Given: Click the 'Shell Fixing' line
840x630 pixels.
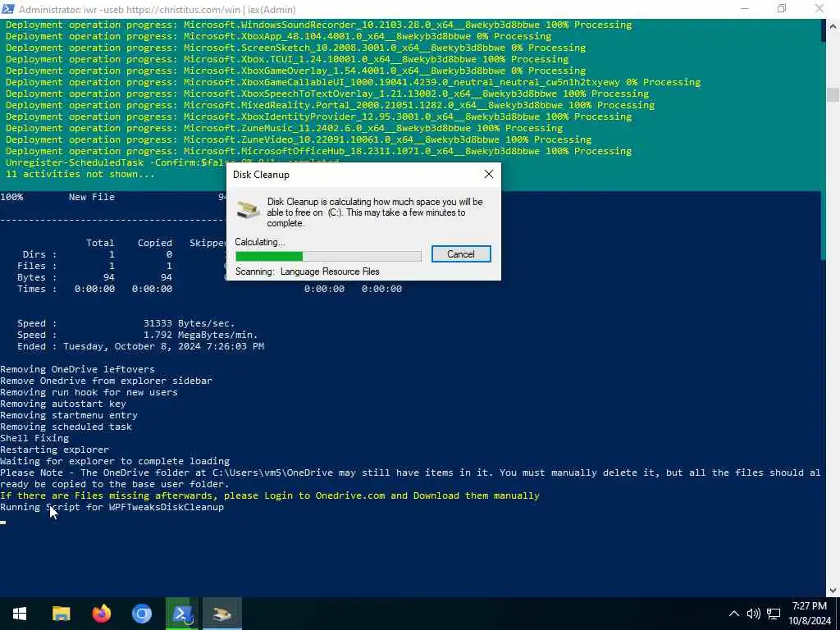Looking at the screenshot, I should click(34, 438).
